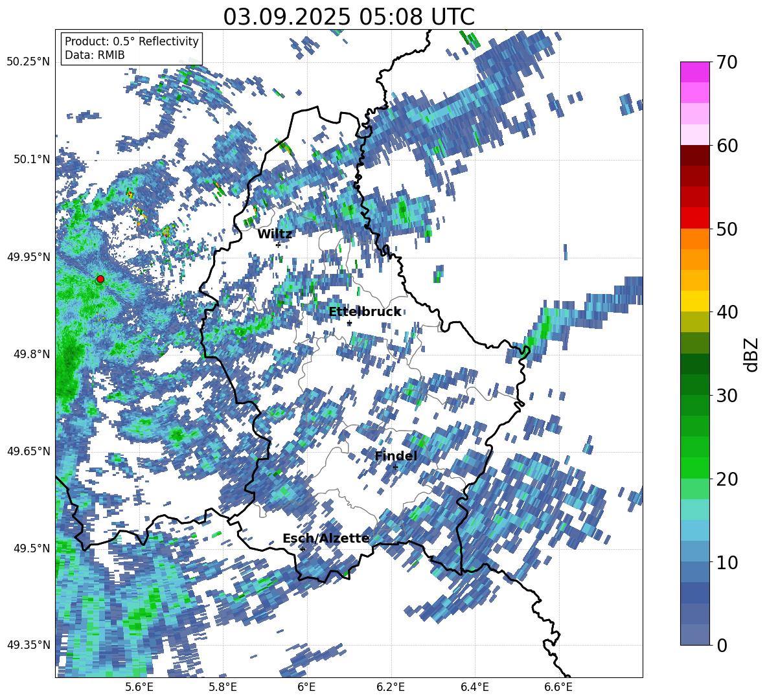767x700 pixels.
Task: Click the 5.8°E longitude label
Action: click(x=223, y=687)
